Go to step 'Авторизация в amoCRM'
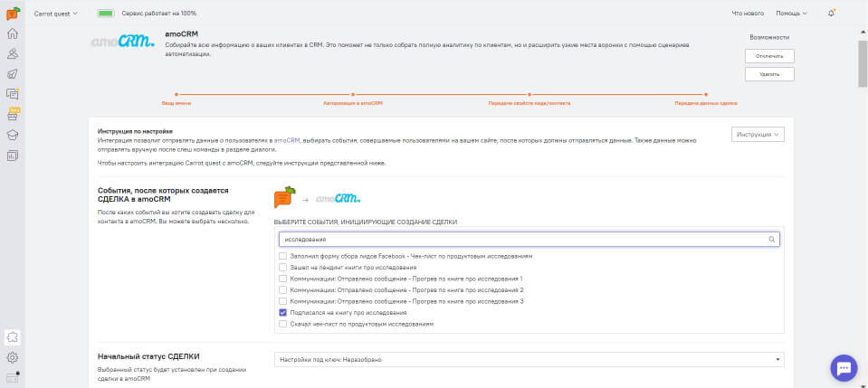The image size is (868, 388). [353, 103]
